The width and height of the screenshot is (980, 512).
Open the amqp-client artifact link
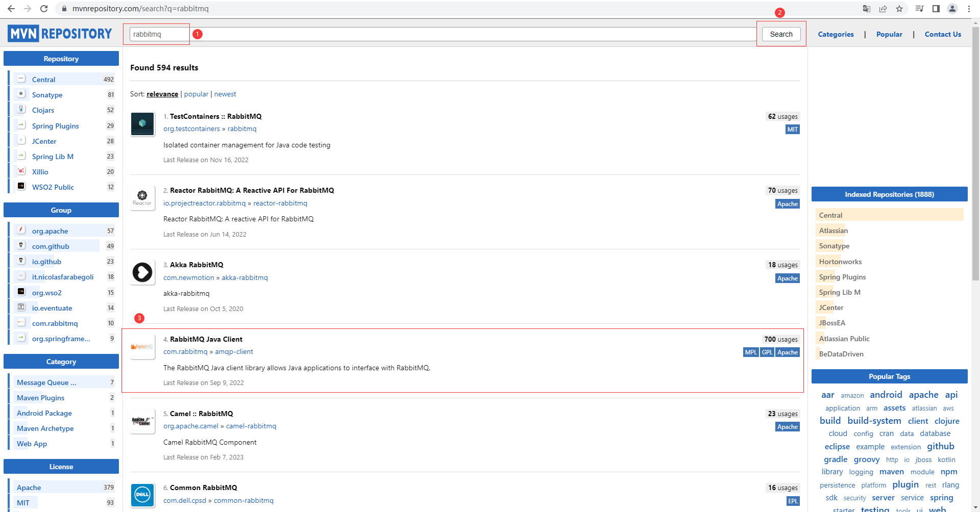(x=234, y=351)
